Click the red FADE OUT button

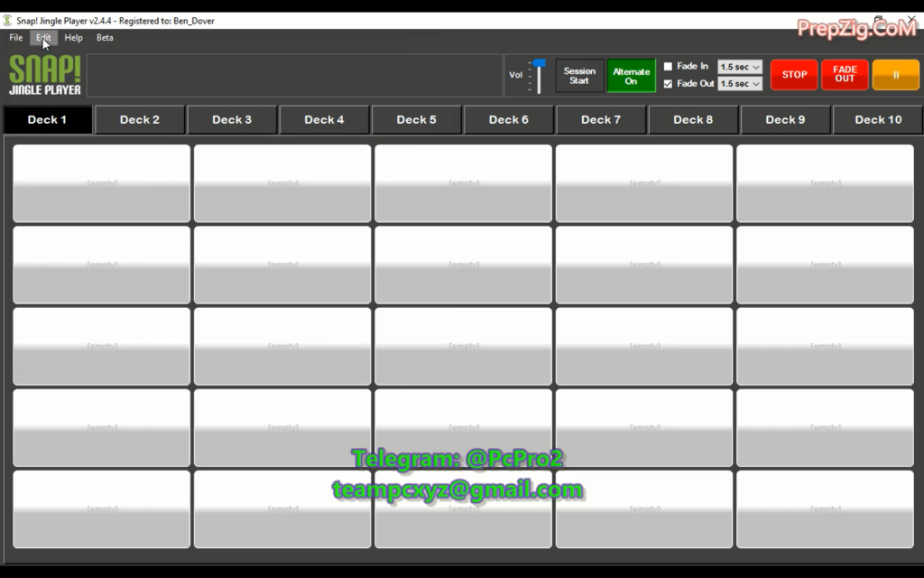[845, 75]
